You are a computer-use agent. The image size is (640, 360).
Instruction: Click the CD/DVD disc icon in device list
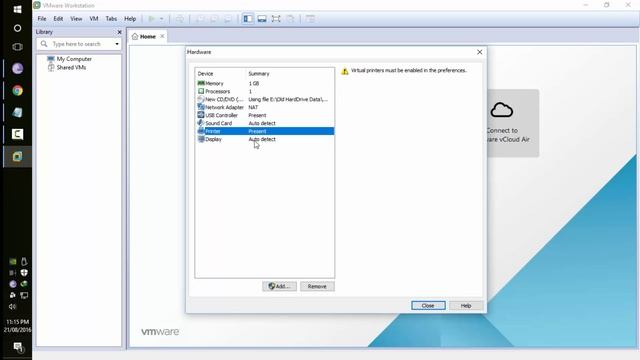(201, 99)
